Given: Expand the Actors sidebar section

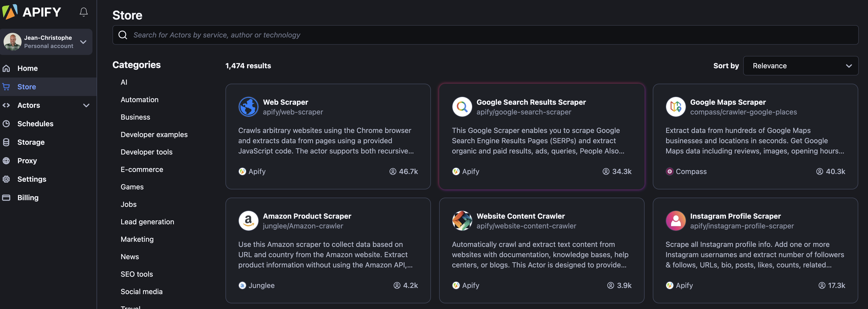Looking at the screenshot, I should [86, 105].
